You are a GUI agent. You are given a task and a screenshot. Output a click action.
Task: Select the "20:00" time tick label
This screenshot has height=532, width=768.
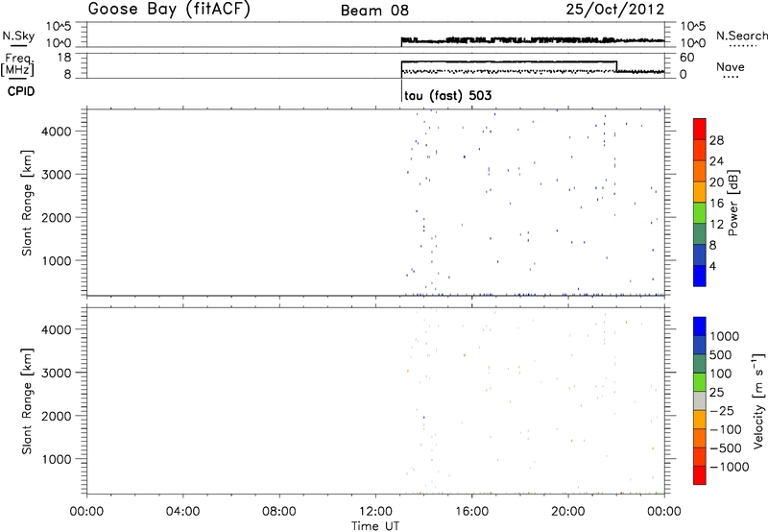[x=567, y=512]
